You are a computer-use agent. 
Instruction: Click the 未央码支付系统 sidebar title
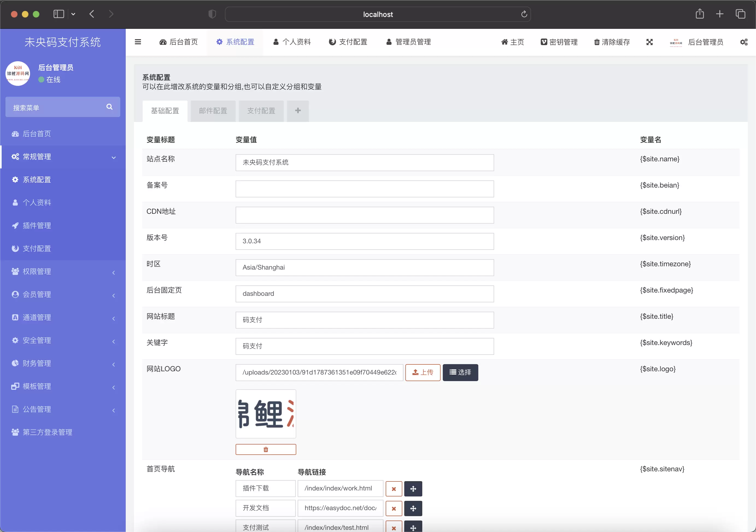(63, 42)
